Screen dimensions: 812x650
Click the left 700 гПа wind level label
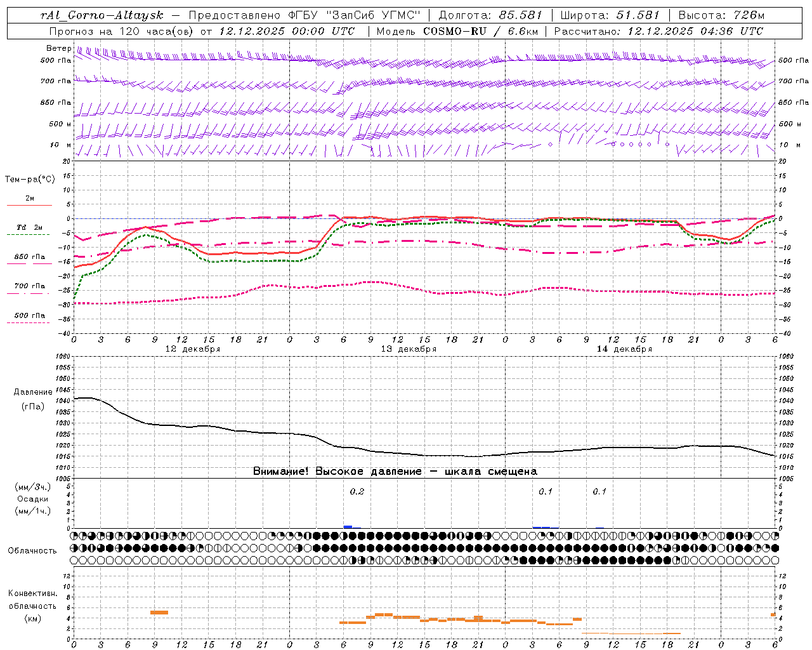(56, 81)
